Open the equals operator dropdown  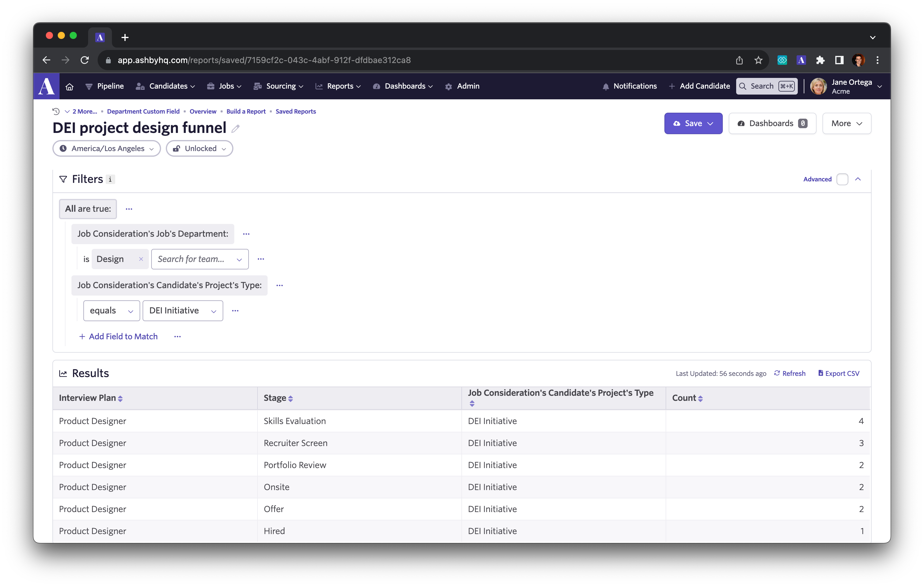tap(111, 311)
